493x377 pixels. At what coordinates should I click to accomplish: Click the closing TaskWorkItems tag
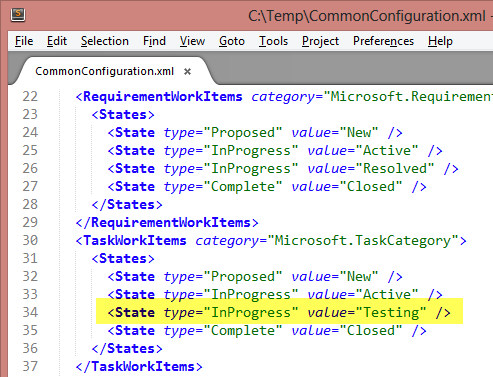139,367
